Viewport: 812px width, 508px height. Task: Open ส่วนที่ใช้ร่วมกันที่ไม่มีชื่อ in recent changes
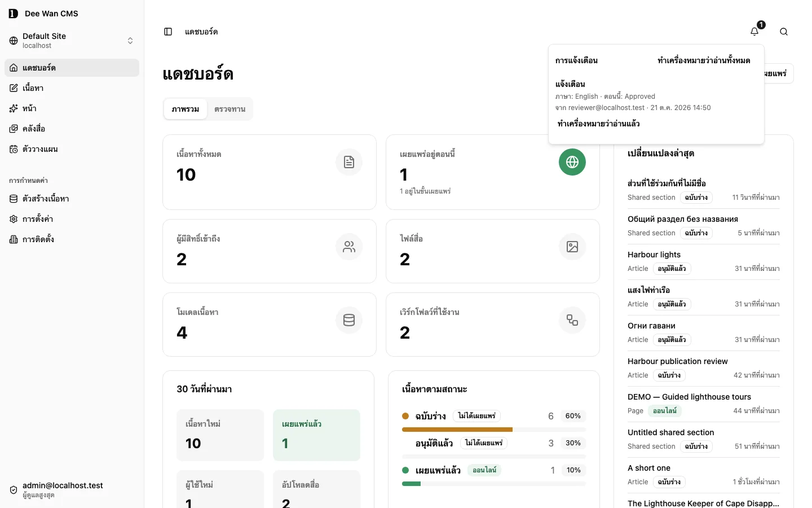coord(667,183)
